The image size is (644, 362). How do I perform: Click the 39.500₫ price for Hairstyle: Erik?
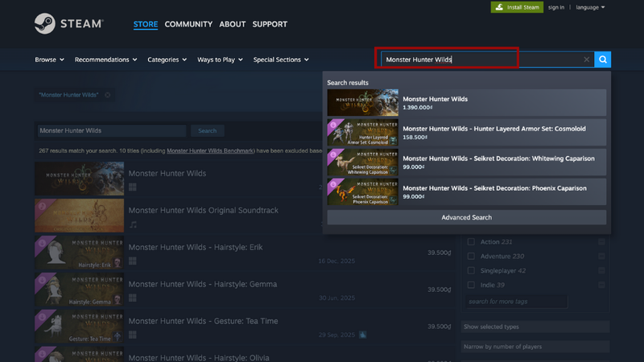tap(439, 253)
